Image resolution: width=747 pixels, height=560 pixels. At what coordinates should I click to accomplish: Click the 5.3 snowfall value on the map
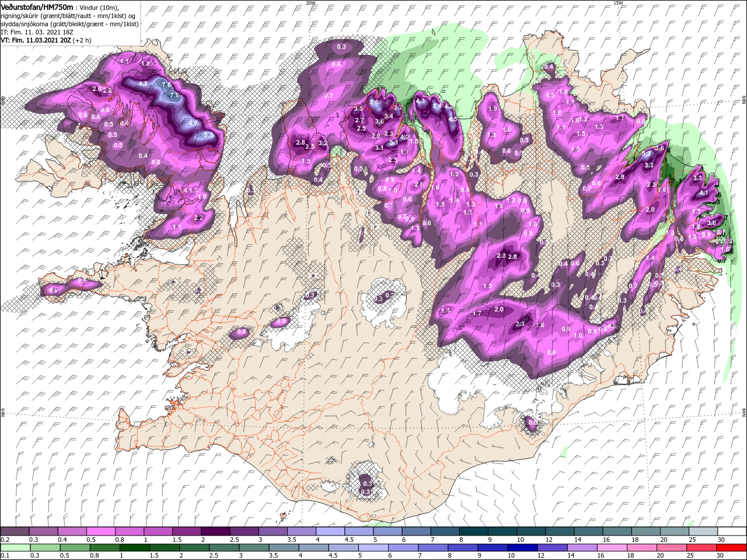coord(210,135)
